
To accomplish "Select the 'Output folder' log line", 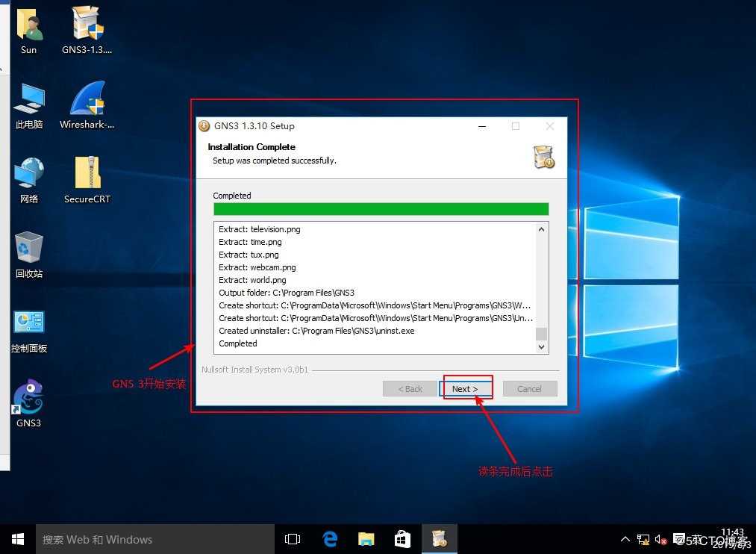I will click(287, 293).
